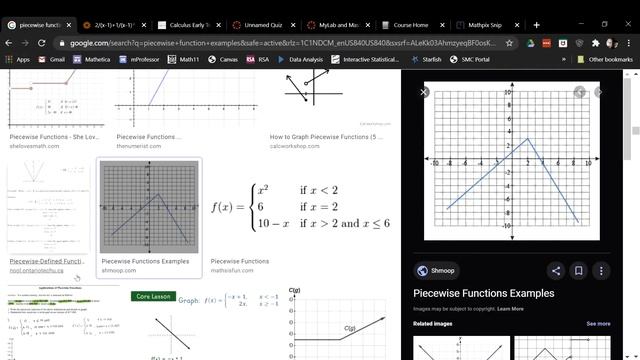640x360 pixels.
Task: Open more options for the preview image
Action: [601, 271]
